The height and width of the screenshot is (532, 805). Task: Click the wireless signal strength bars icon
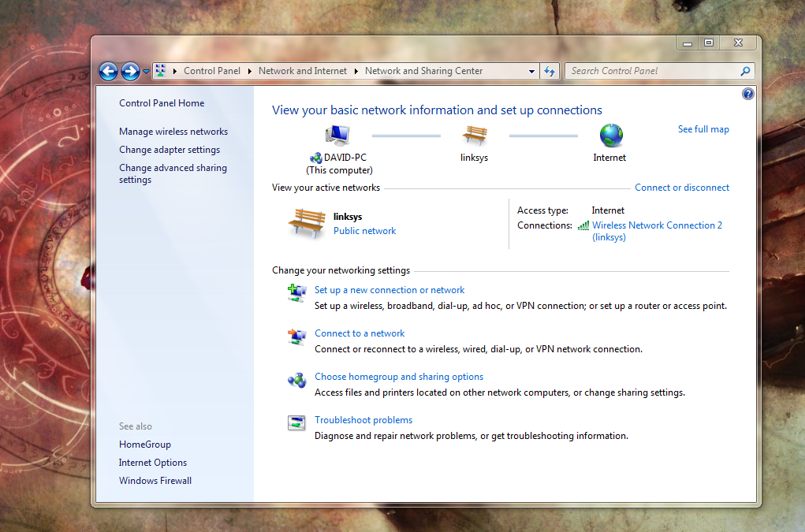coord(583,225)
